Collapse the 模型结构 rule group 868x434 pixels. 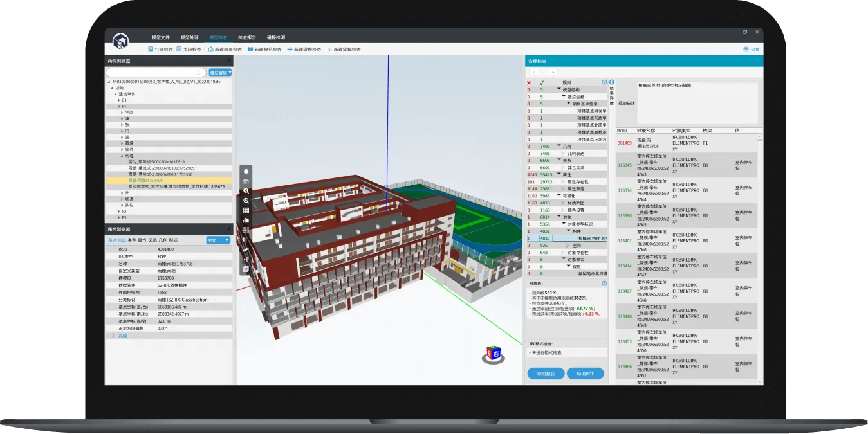coord(558,89)
